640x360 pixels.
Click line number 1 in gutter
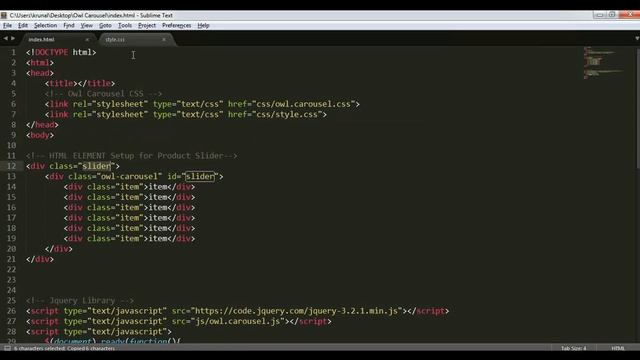pos(13,52)
